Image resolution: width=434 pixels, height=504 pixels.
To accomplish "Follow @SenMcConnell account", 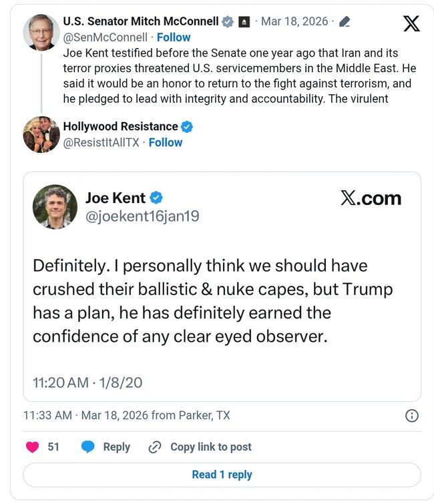I will click(x=173, y=37).
